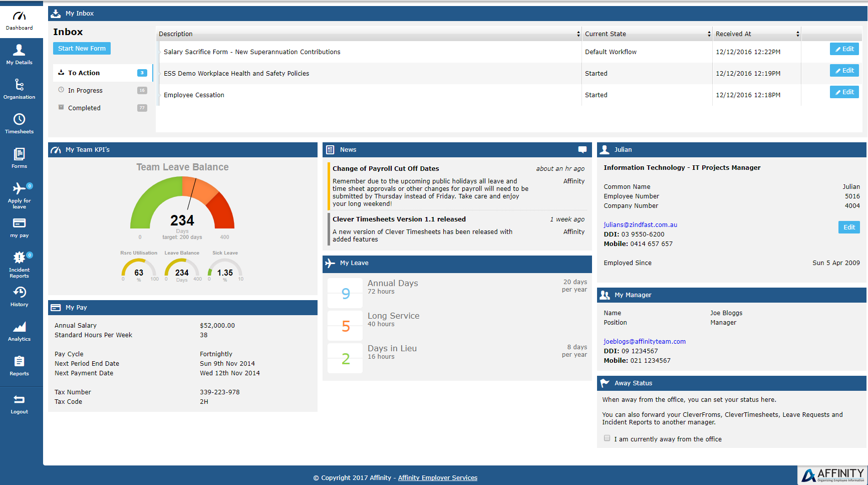Switch to the In Progress inbox filter
Image resolution: width=868 pixels, height=485 pixels.
(86, 90)
